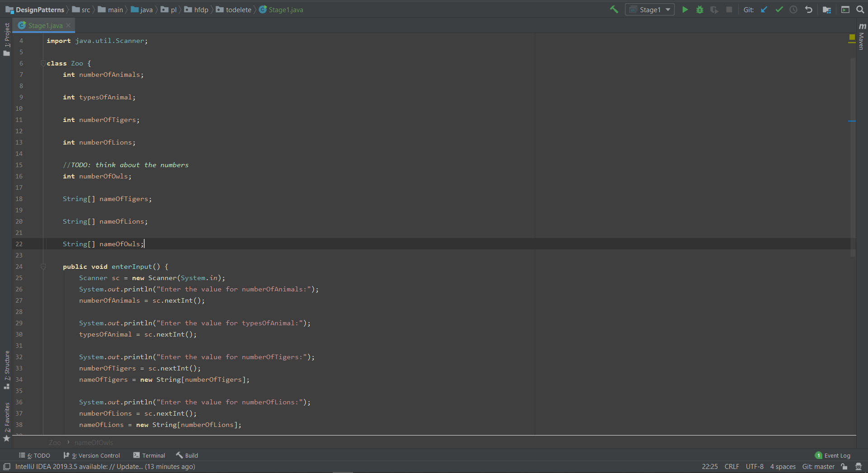
Task: Click the Zoo breadcrumb below the editor
Action: (55, 443)
